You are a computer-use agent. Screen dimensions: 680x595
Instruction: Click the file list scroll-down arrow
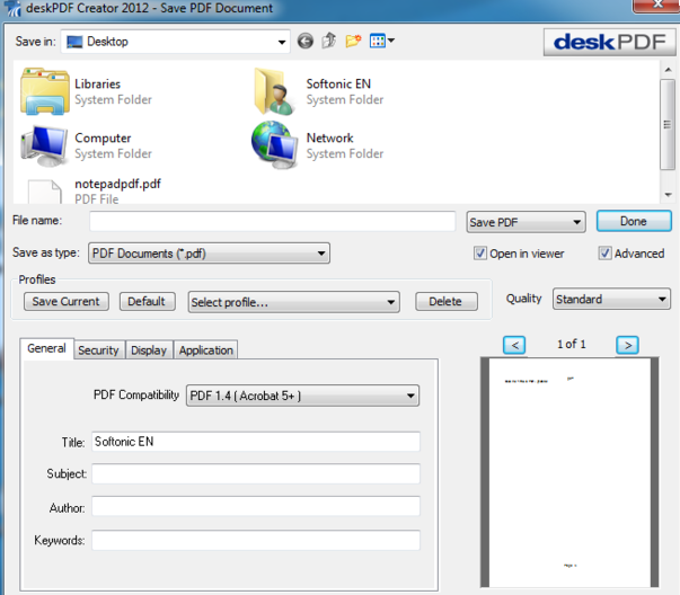pyautogui.click(x=668, y=195)
